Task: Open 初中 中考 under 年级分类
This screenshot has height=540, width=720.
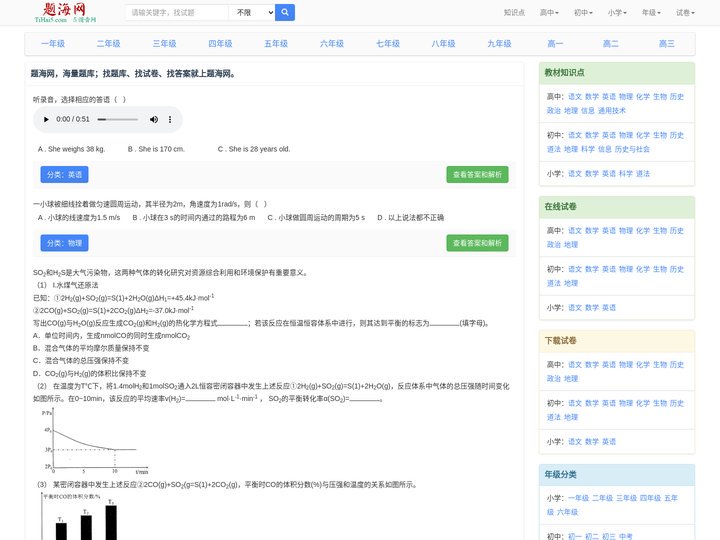Action: 625,536
